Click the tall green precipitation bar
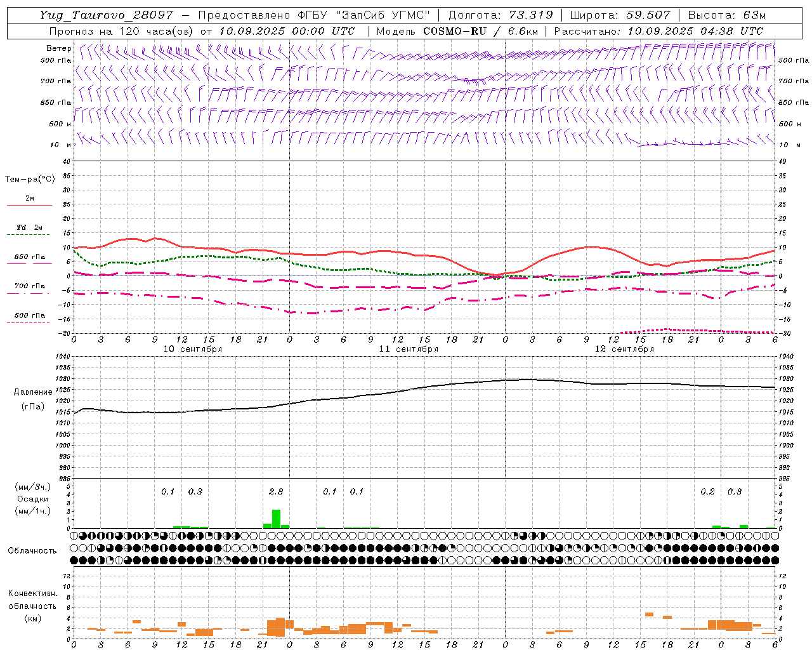The image size is (812, 650). 276,519
